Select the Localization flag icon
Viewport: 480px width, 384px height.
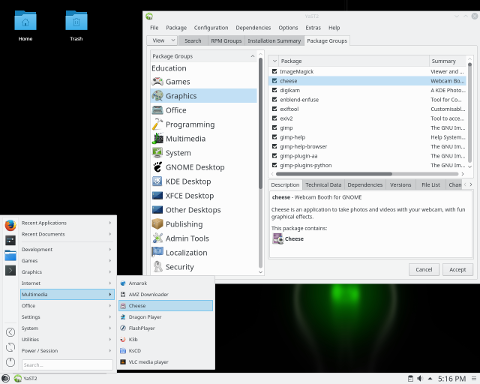[157, 252]
